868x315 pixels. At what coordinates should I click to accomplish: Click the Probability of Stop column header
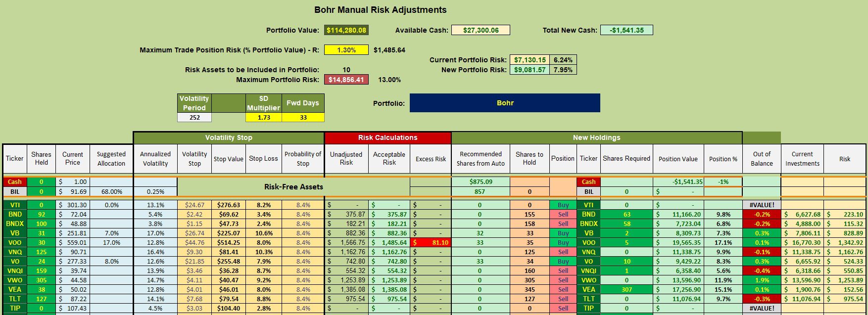(303, 159)
